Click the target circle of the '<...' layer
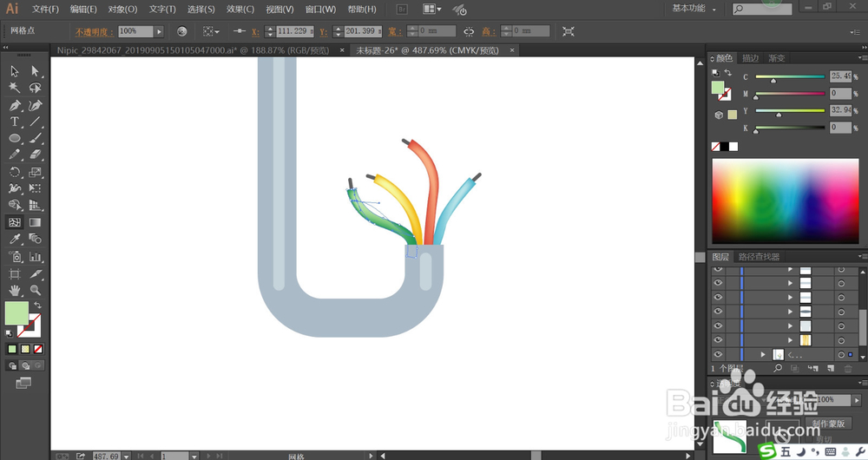868x460 pixels. tap(841, 354)
